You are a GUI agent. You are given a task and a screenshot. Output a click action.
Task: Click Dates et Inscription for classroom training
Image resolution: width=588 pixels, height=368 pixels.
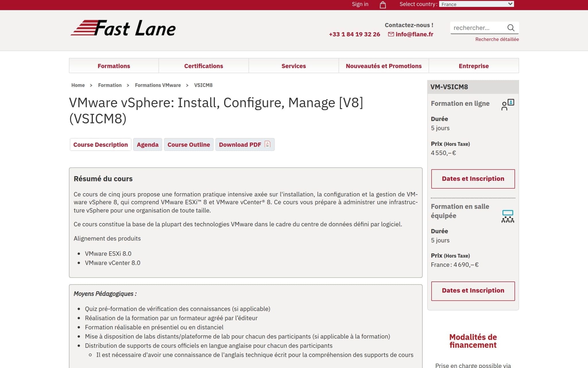coord(473,291)
